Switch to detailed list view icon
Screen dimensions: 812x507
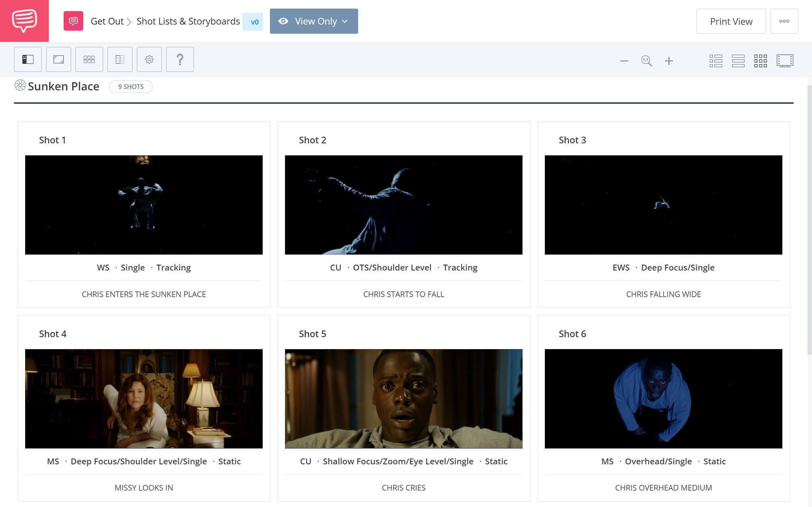(x=716, y=61)
